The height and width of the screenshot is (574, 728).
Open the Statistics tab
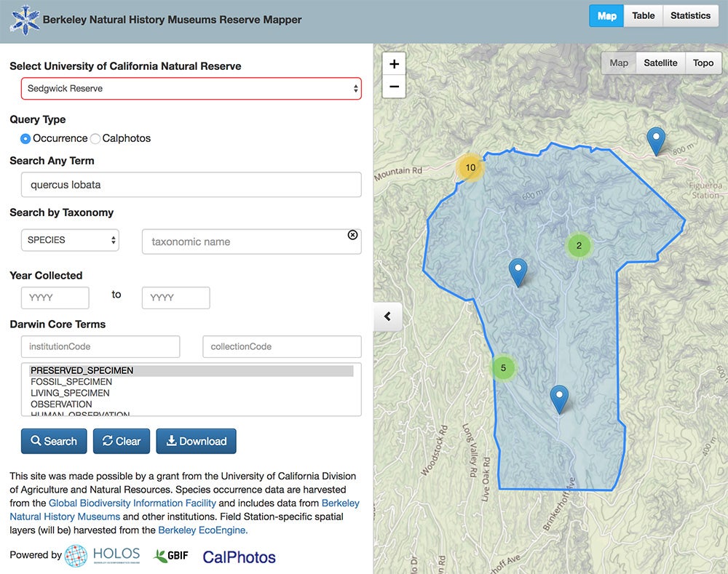tap(690, 15)
